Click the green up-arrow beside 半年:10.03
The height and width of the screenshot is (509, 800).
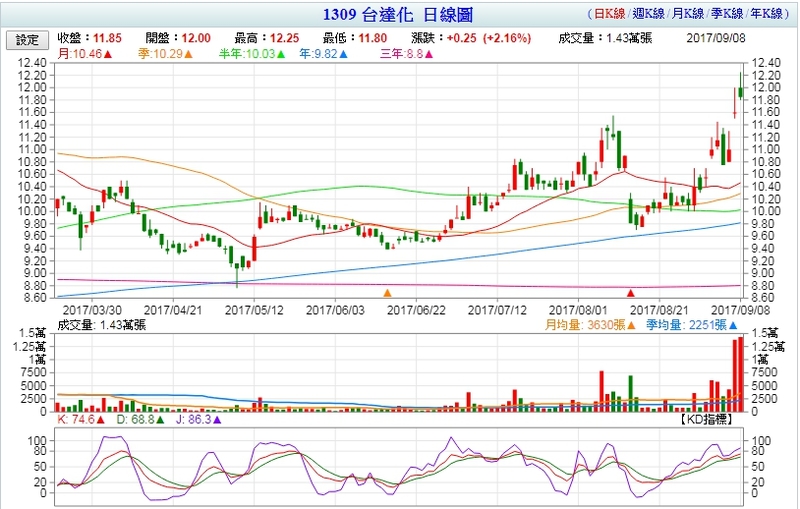pos(281,54)
